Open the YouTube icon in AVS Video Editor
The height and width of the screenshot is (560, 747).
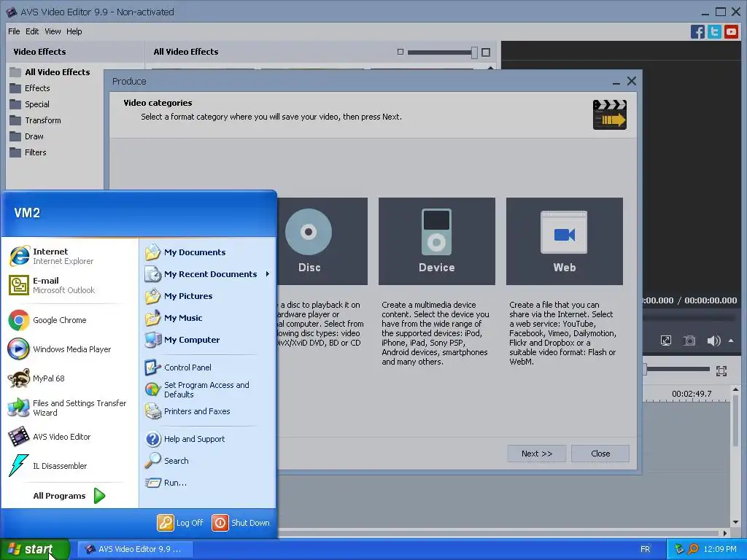(731, 32)
